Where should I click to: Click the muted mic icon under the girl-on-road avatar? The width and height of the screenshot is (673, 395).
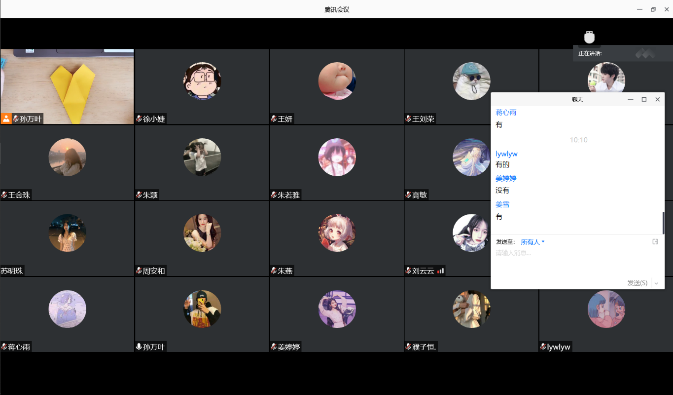139,195
